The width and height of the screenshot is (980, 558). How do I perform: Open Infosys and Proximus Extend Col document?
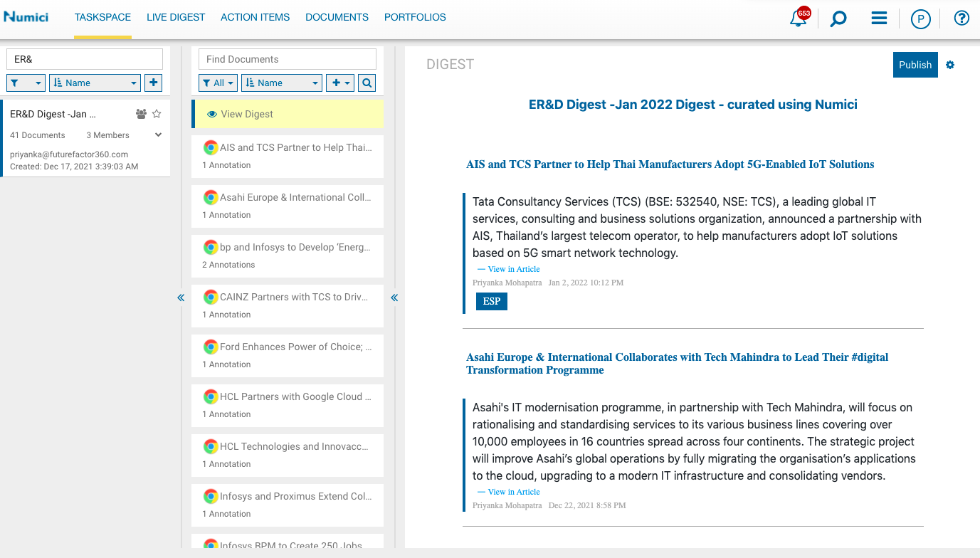(288, 505)
